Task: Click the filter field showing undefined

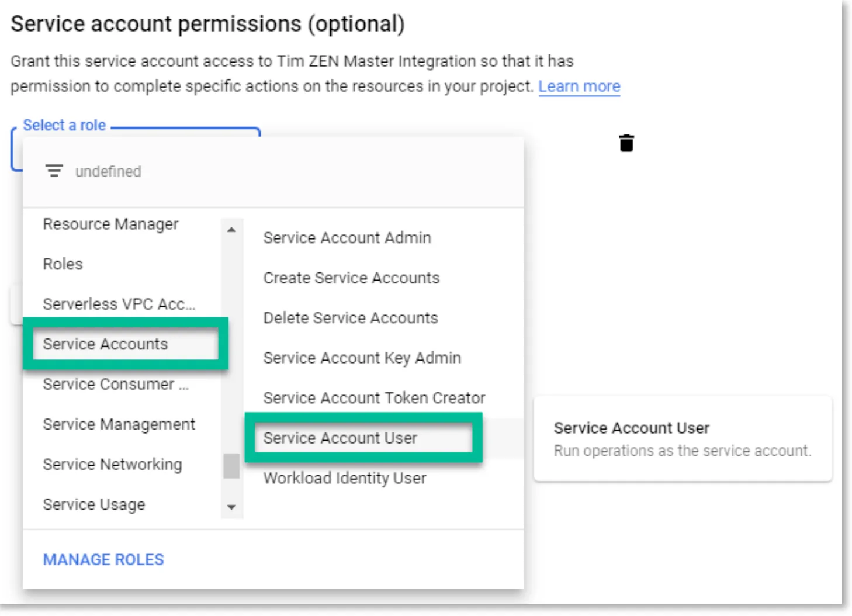Action: coord(273,171)
